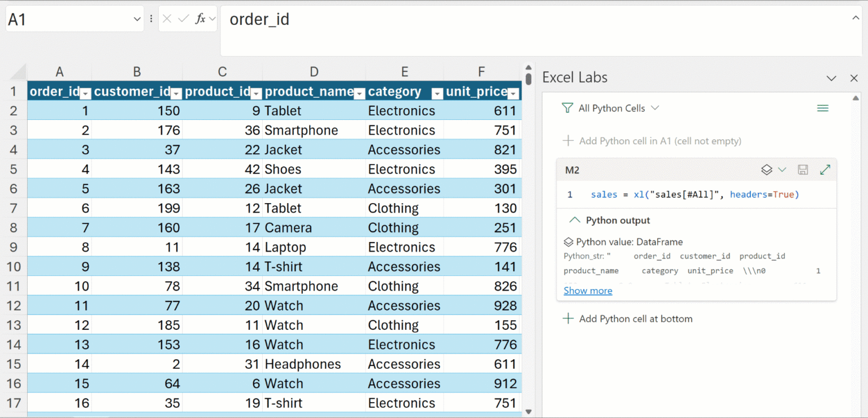The height and width of the screenshot is (418, 868).
Task: Click the Show more link
Action: tap(588, 291)
